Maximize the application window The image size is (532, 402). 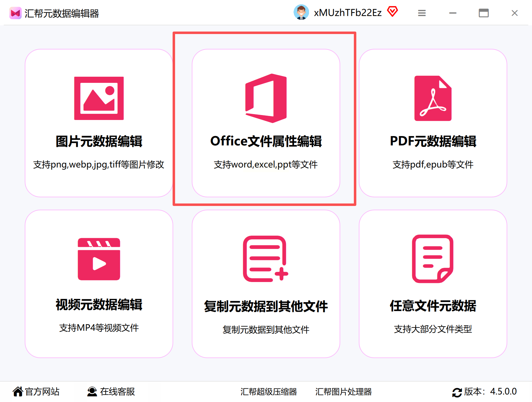click(484, 13)
